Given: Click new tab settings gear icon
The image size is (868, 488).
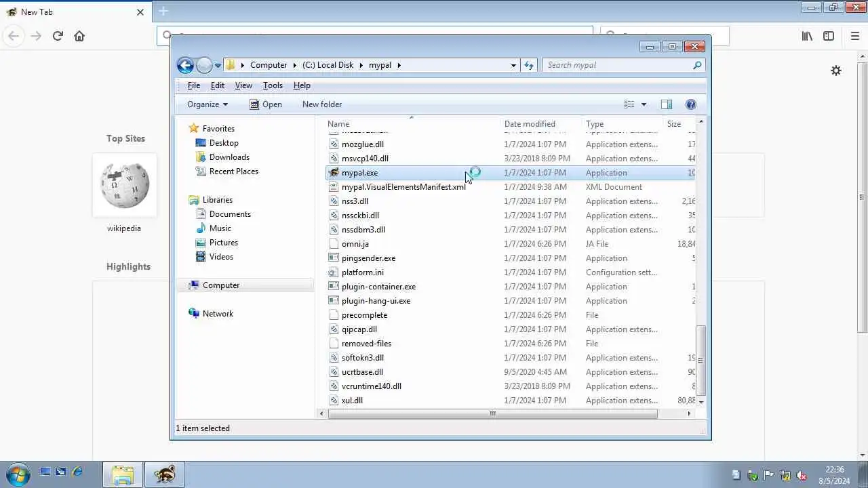Looking at the screenshot, I should click(x=836, y=70).
